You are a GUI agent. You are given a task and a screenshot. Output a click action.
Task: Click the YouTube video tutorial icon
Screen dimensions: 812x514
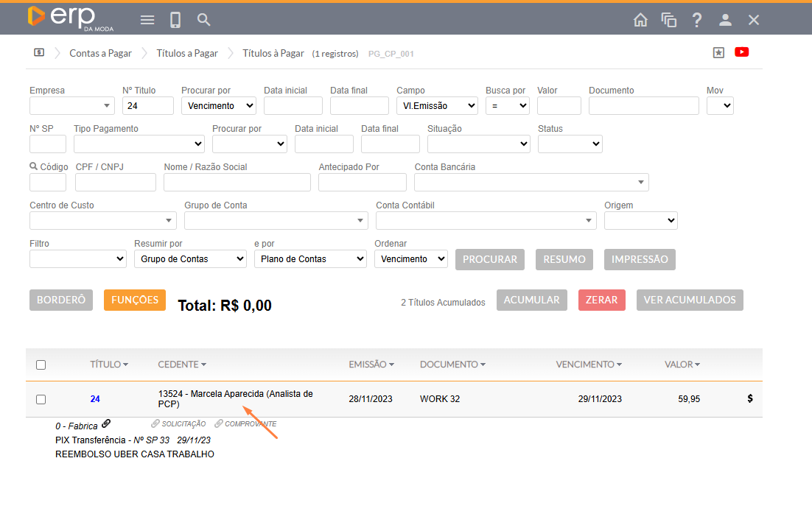pos(741,52)
